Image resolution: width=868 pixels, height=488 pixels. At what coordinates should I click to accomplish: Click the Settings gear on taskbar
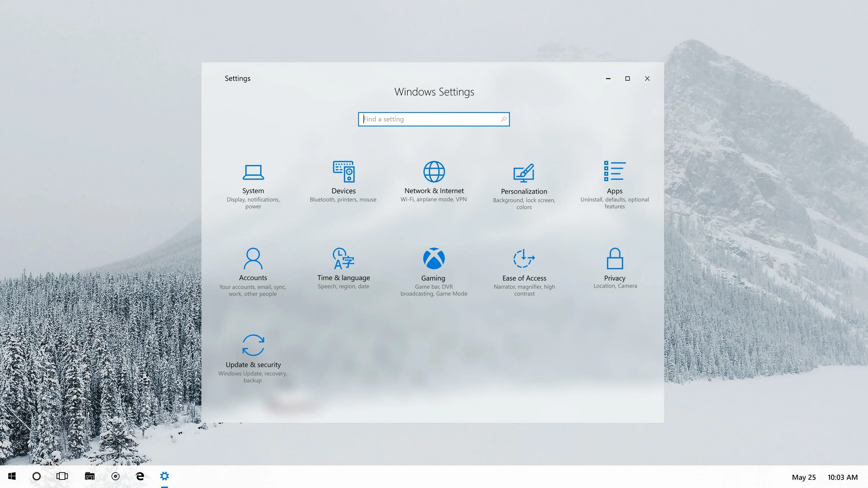pyautogui.click(x=164, y=476)
